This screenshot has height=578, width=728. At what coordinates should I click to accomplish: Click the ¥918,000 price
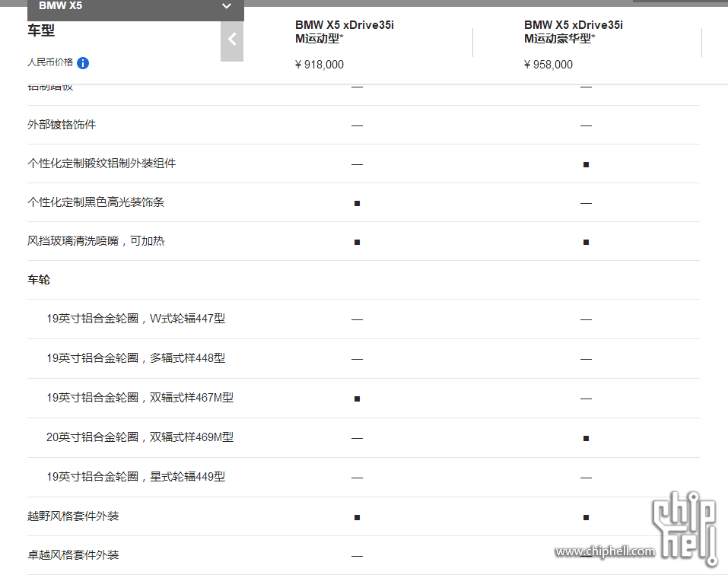coord(319,65)
